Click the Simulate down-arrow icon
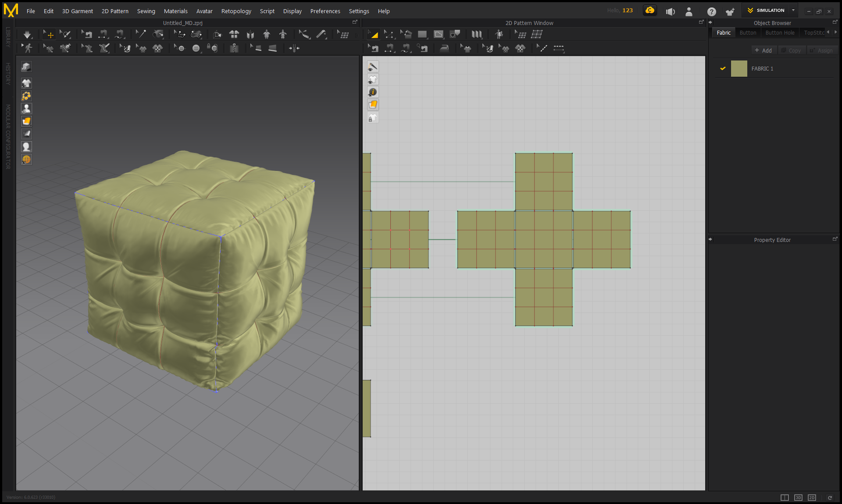This screenshot has width=842, height=504. point(27,35)
